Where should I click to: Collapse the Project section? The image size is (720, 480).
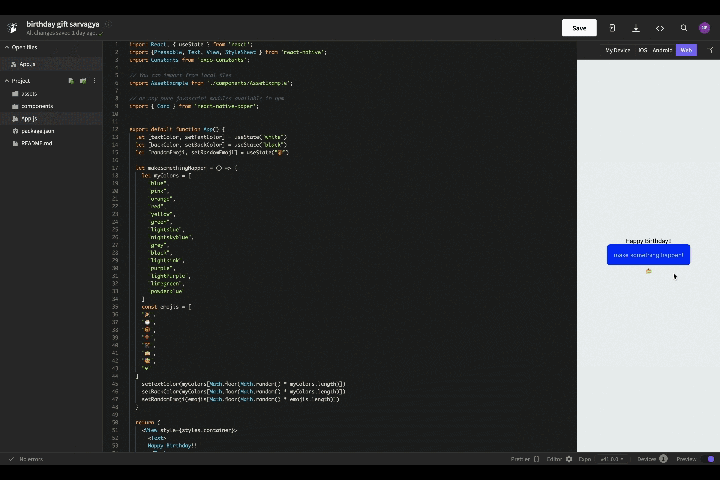7,81
